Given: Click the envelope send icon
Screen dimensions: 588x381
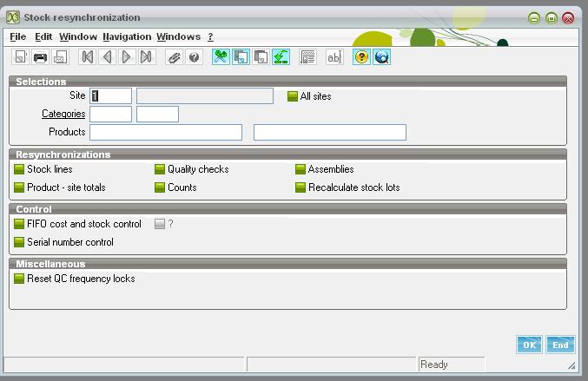Looking at the screenshot, I should 61,57.
